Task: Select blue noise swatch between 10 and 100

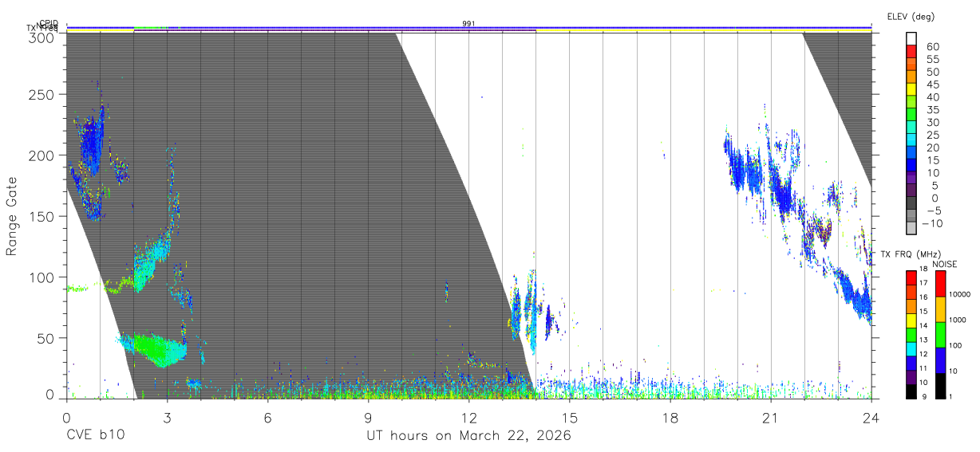Action: click(940, 360)
